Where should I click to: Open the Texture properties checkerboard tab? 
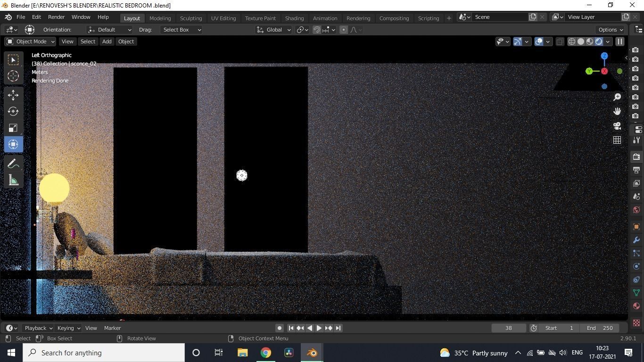coord(636,322)
